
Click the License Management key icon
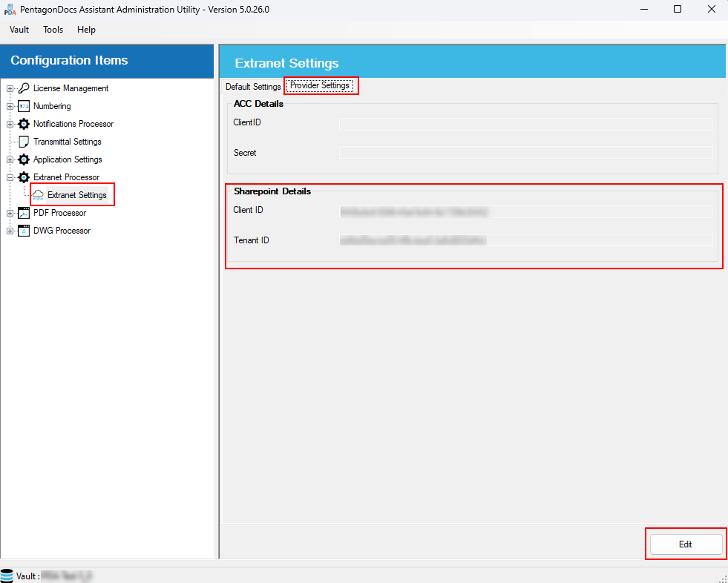click(24, 88)
